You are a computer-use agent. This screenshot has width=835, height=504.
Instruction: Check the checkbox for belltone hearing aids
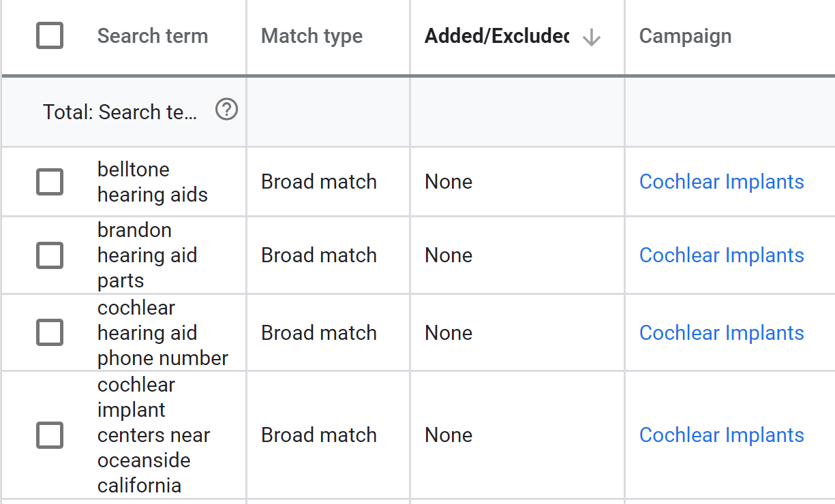49,182
